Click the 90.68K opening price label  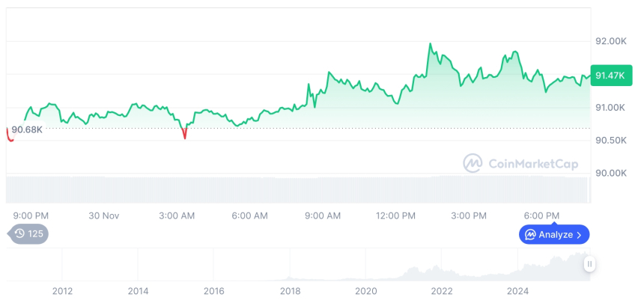27,129
